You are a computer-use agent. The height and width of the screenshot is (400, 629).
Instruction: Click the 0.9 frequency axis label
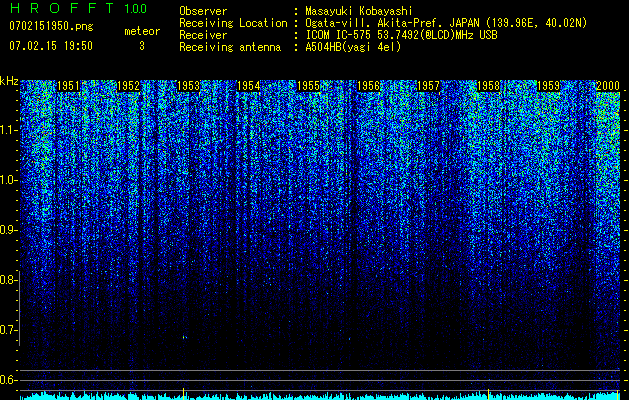[x=8, y=230]
